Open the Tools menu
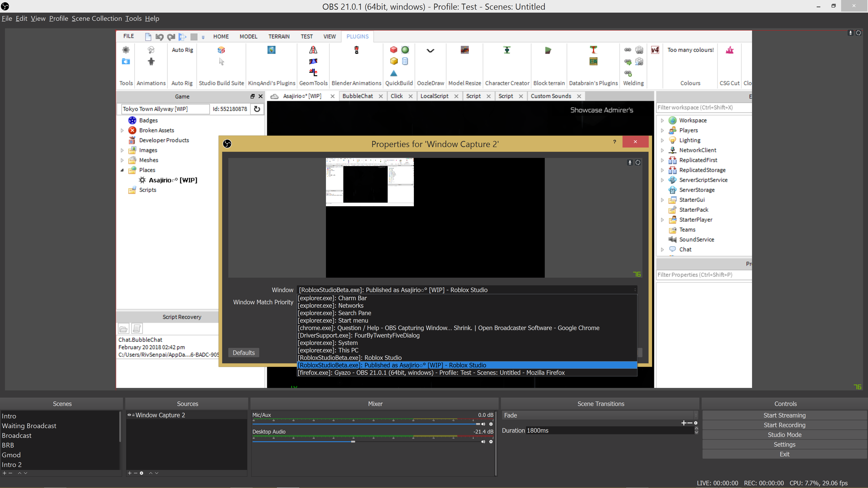The image size is (868, 488). 133,19
